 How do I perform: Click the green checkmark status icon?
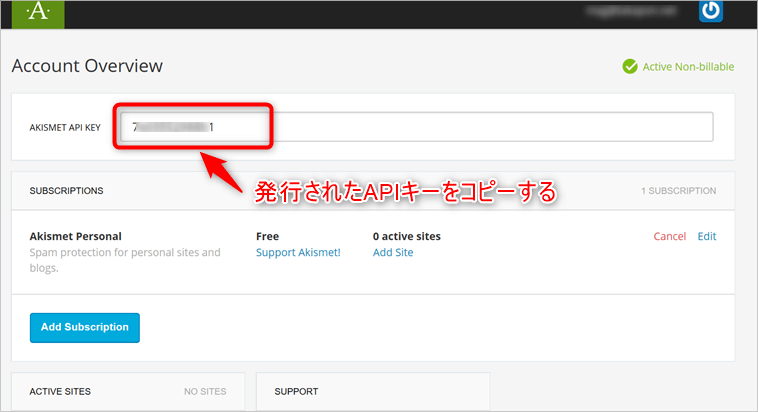[x=630, y=67]
